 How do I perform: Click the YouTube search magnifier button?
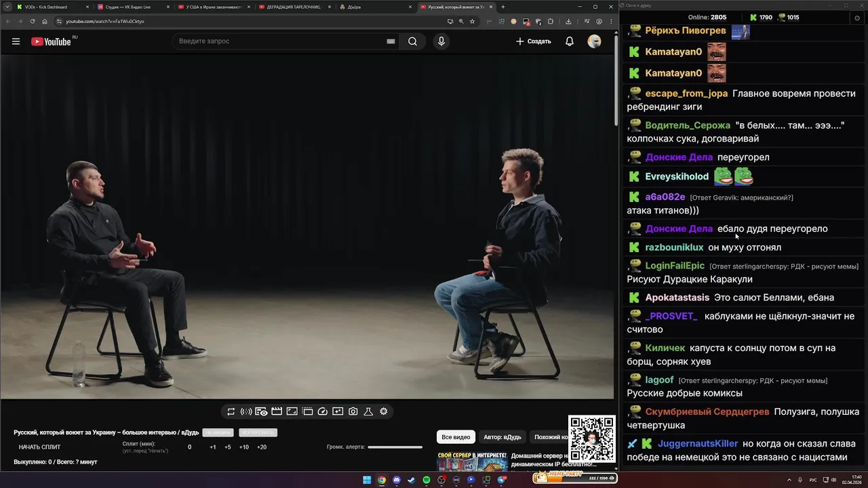point(412,41)
